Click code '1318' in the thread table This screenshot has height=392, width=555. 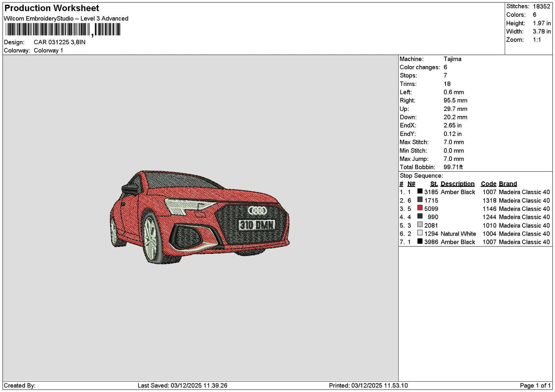pyautogui.click(x=489, y=200)
